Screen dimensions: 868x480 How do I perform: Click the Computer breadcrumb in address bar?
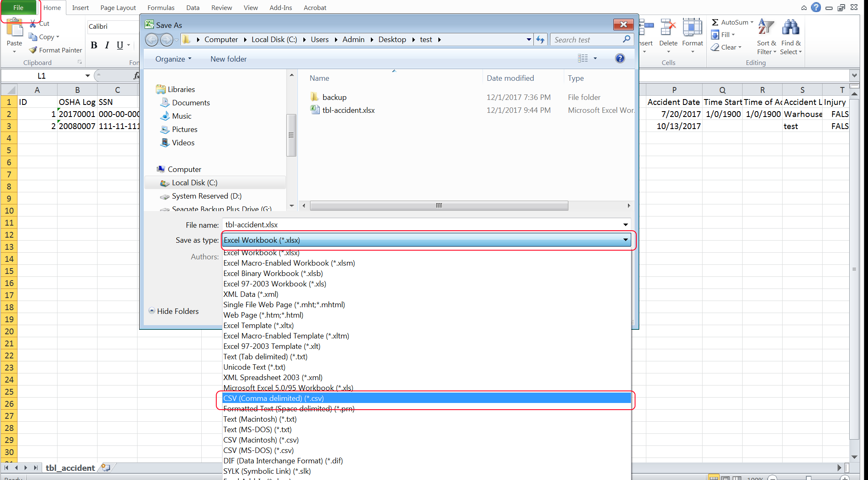(x=221, y=40)
